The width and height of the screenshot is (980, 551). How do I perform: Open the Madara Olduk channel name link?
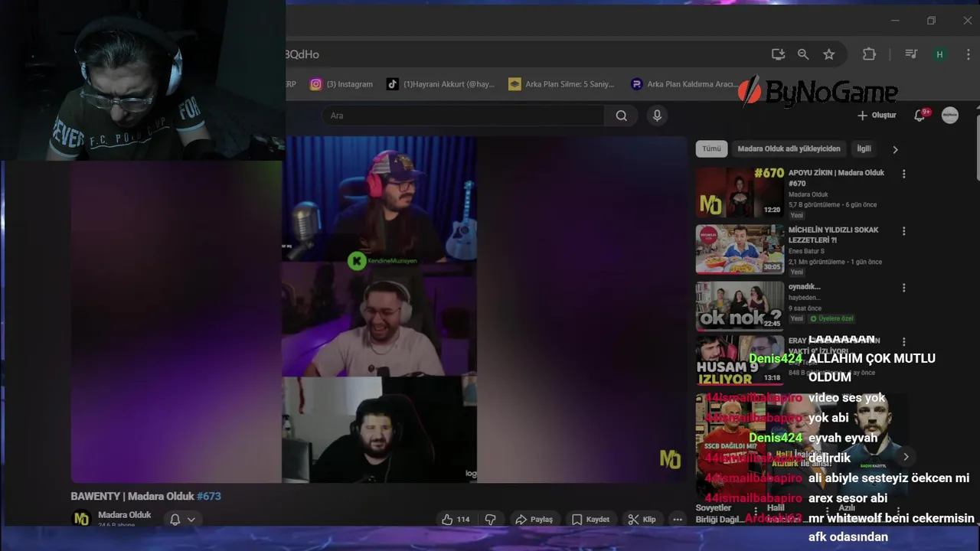click(x=124, y=515)
